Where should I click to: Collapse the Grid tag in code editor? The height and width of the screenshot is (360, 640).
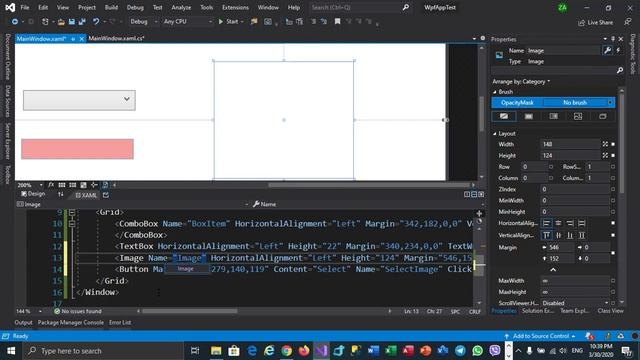click(72, 212)
